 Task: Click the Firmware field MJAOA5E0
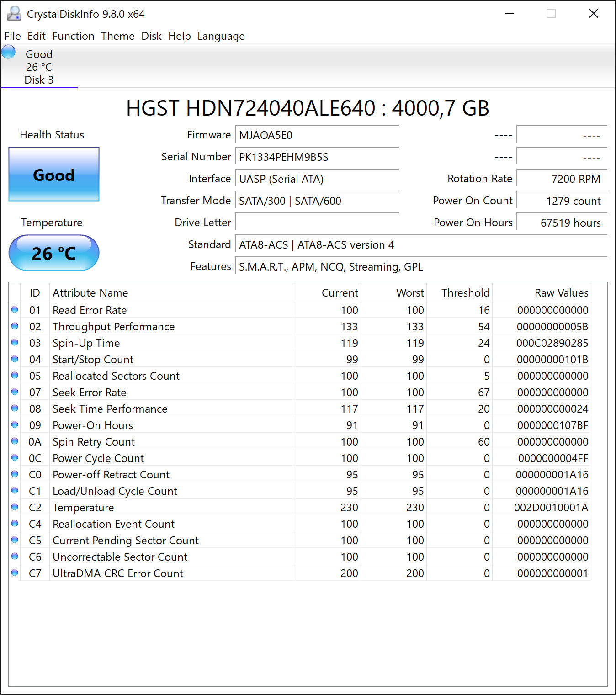coord(317,135)
